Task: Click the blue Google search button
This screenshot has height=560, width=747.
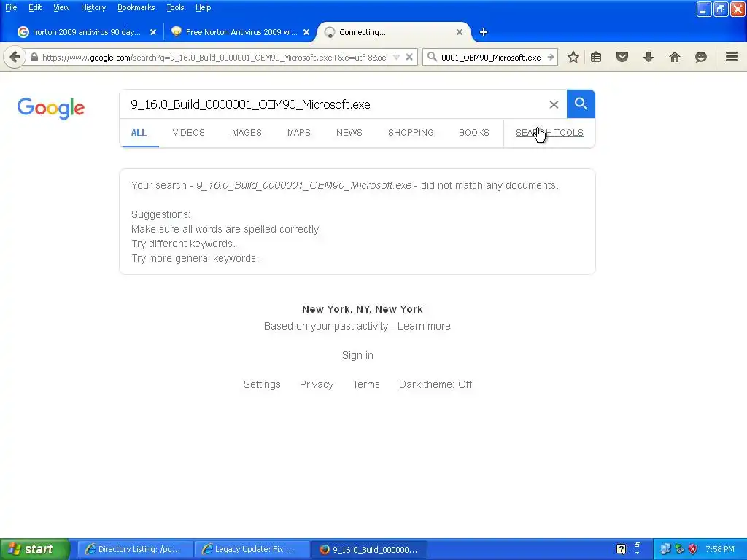Action: [x=581, y=104]
